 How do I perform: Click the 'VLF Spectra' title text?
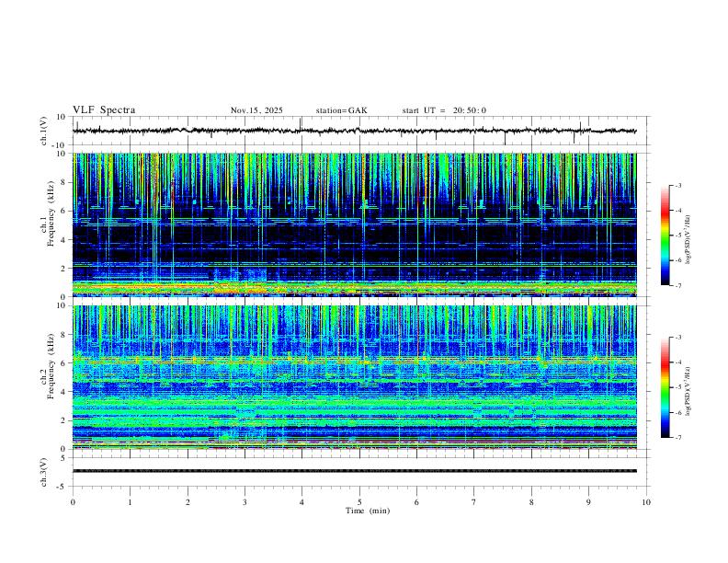tap(104, 110)
